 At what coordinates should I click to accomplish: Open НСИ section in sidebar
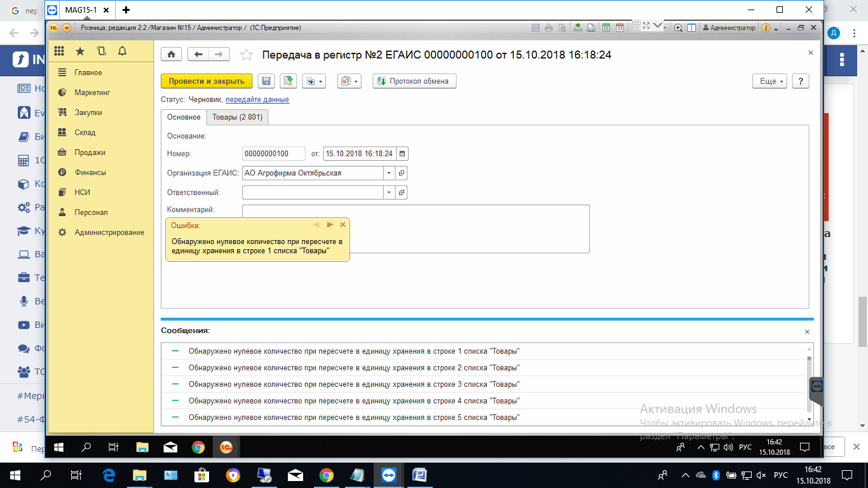coord(83,193)
